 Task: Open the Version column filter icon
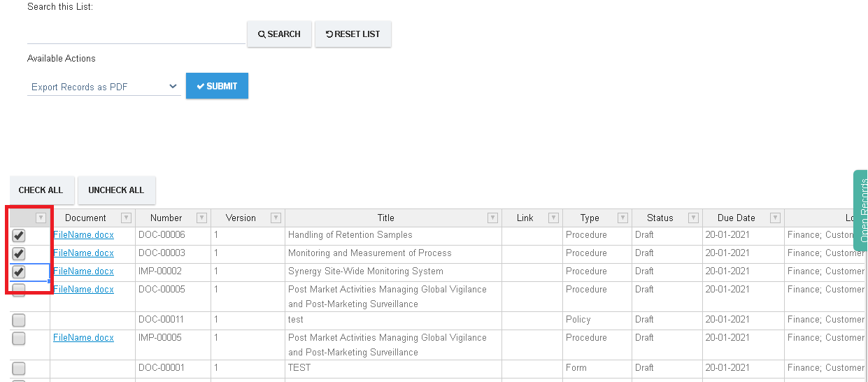276,218
